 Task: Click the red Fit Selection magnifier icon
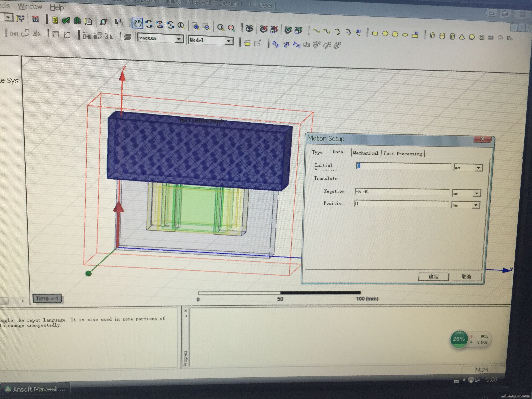[231, 28]
